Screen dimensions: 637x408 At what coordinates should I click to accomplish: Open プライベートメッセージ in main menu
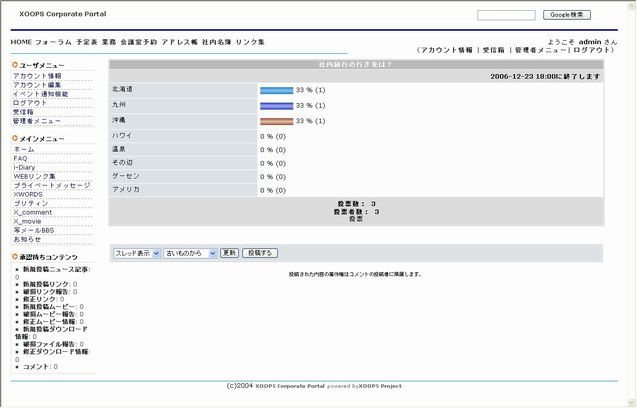coord(52,185)
